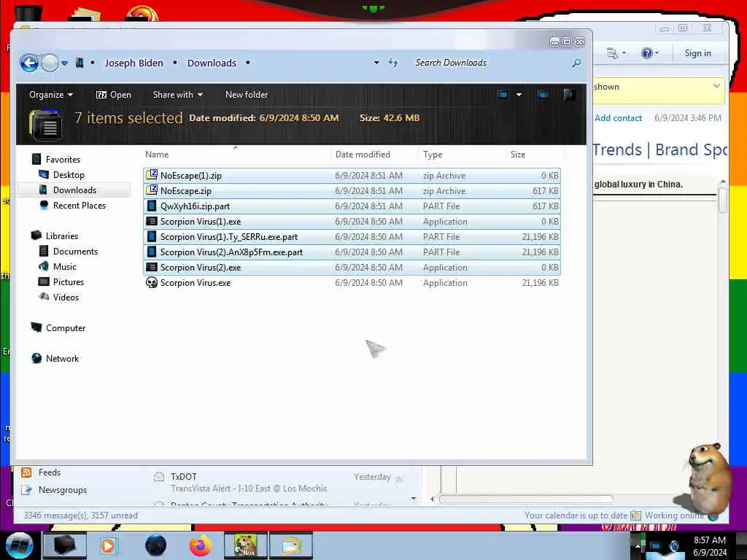Screen dimensions: 747x560
Task: Click the help icon in Explorer toolbar
Action: (569, 95)
